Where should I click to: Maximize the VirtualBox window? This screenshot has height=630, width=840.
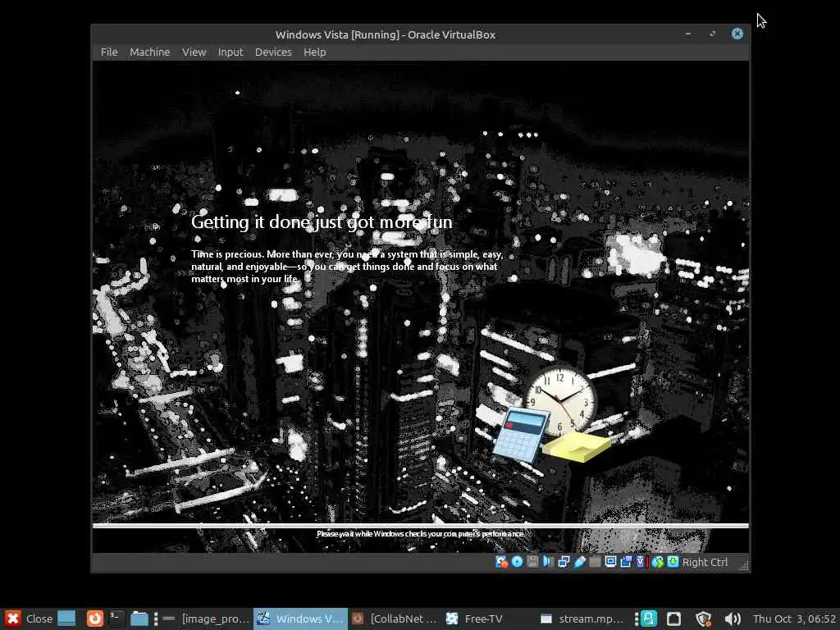713,34
